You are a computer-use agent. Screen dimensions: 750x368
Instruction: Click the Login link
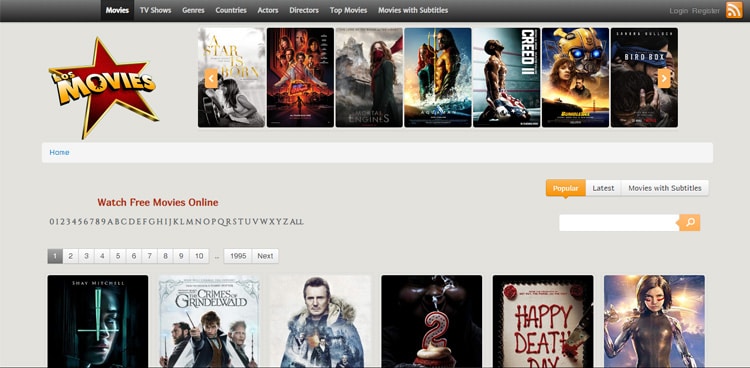tap(678, 11)
